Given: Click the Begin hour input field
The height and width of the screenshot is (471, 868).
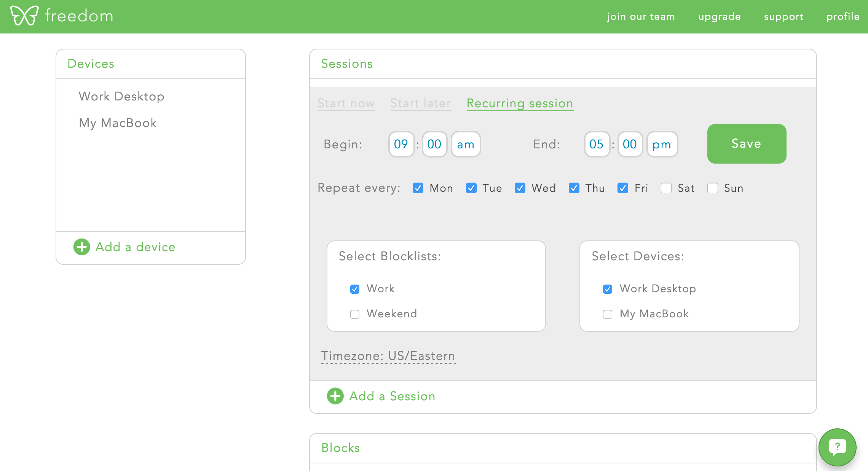Looking at the screenshot, I should point(402,144).
